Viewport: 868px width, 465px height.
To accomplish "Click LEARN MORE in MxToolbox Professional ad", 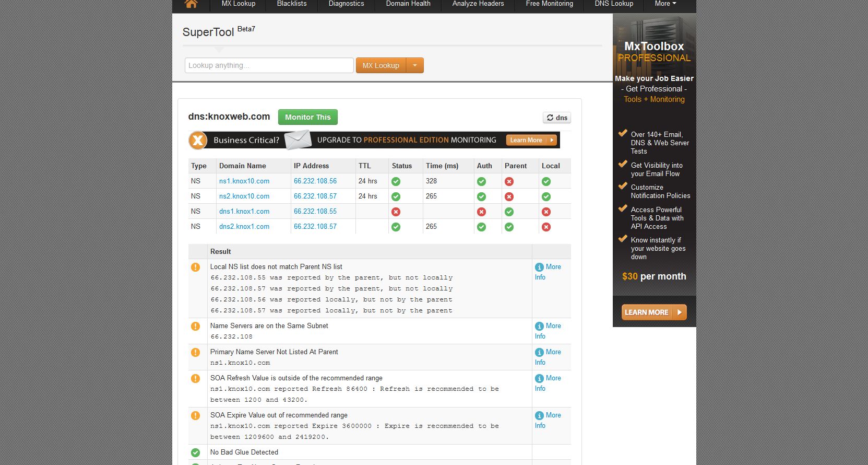I will tap(654, 312).
